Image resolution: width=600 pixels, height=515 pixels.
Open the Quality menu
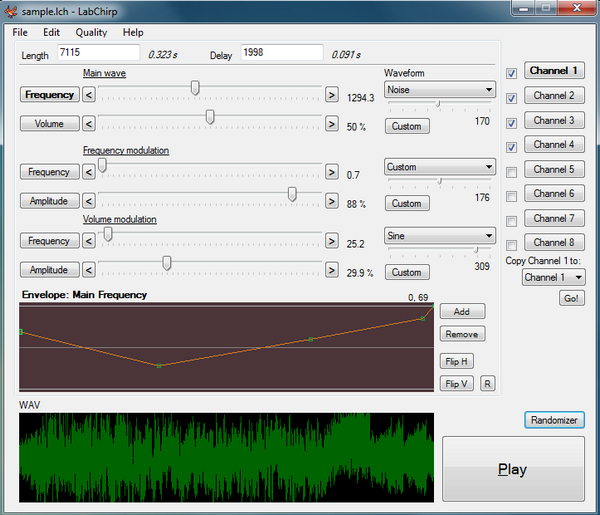(x=91, y=33)
